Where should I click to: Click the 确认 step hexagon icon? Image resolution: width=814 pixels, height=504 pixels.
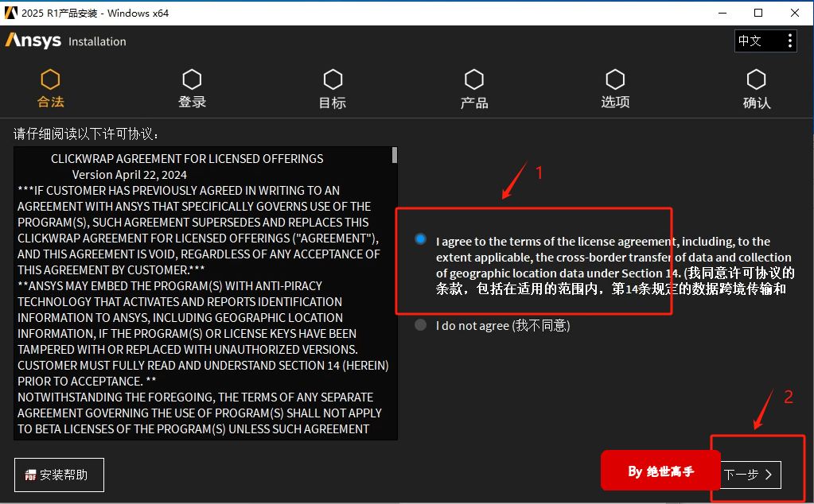point(757,79)
